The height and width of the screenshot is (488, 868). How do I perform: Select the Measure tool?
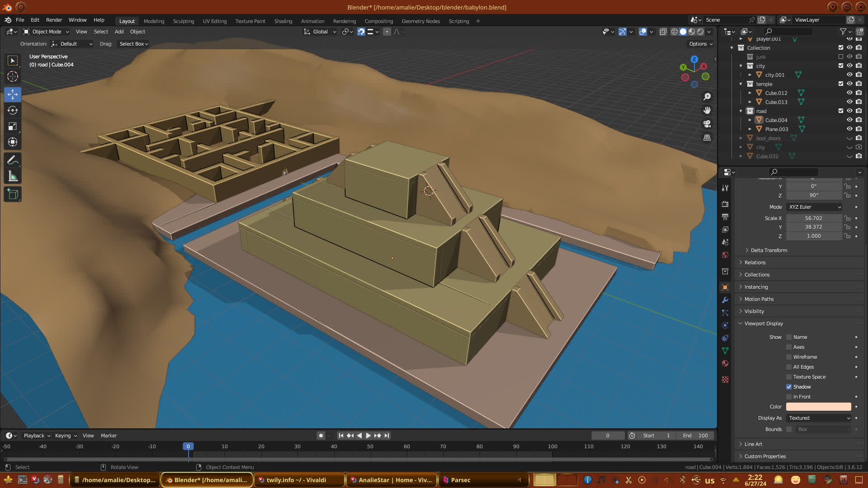[x=13, y=177]
